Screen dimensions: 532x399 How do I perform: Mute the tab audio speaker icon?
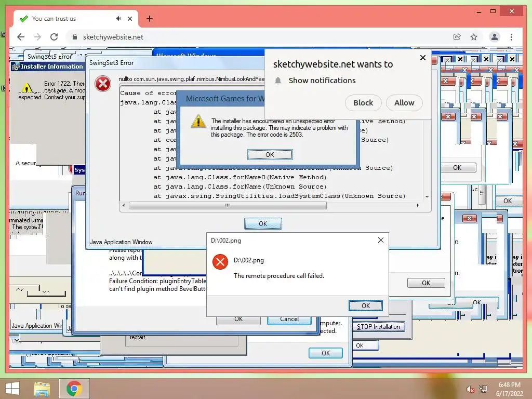click(x=118, y=18)
